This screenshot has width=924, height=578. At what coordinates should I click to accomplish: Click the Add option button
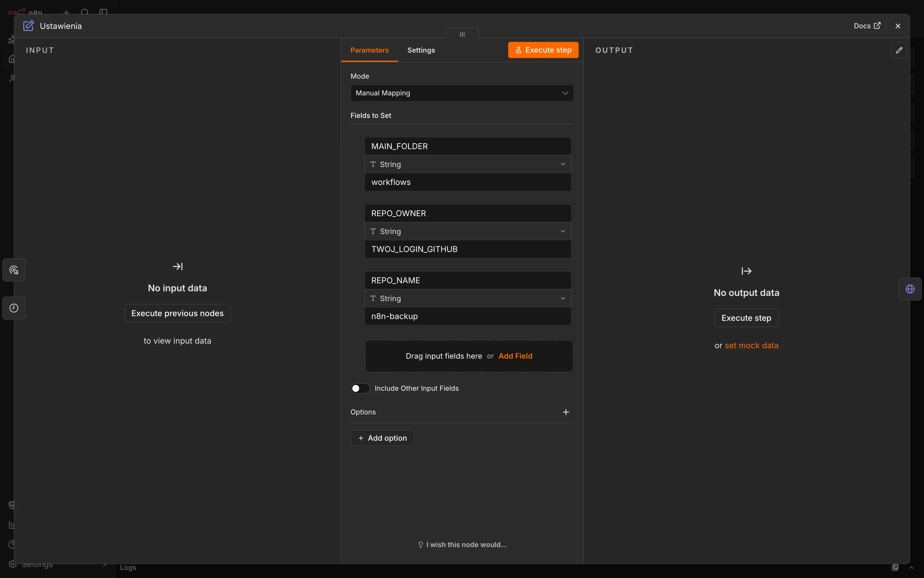[382, 438]
